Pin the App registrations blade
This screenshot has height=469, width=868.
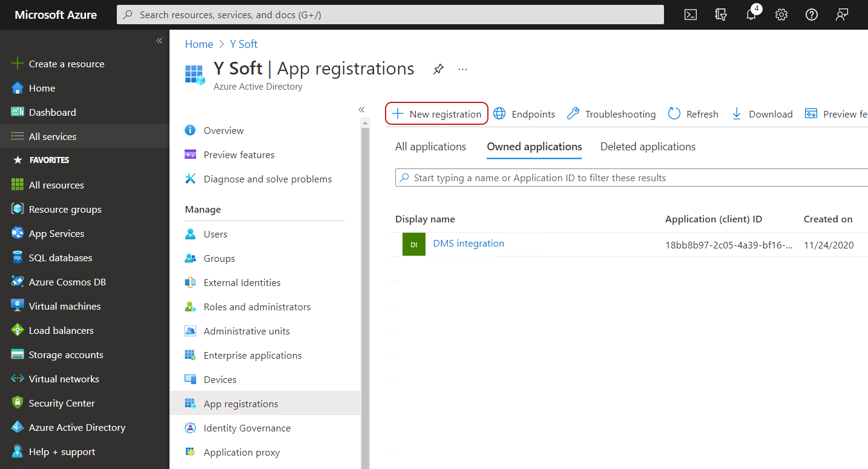(x=438, y=69)
